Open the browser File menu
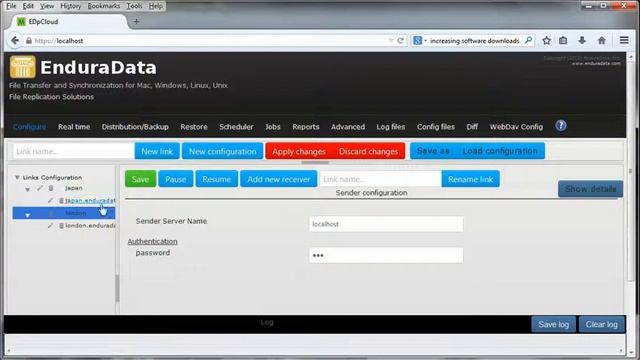 click(x=11, y=6)
